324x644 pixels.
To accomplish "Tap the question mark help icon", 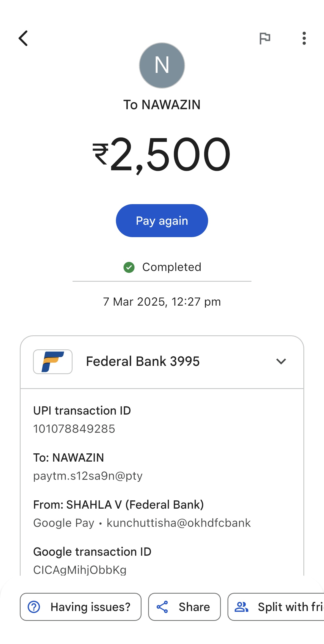I will click(34, 607).
